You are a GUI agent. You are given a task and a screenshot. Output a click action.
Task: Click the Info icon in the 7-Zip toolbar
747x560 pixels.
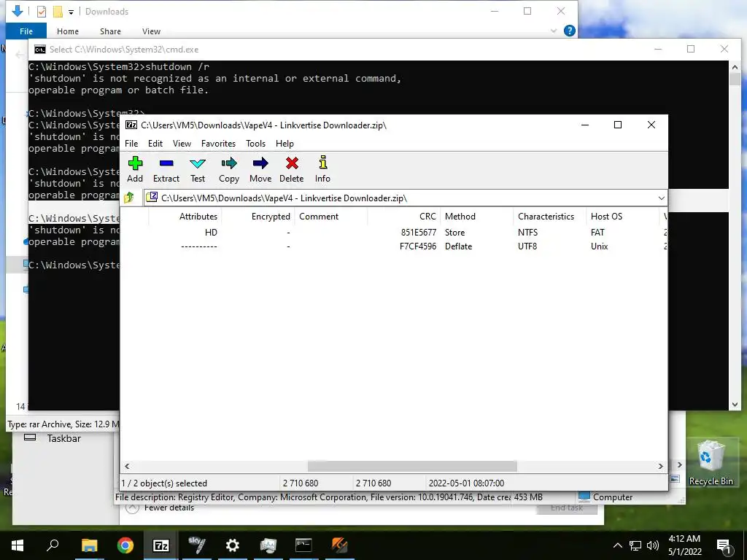pyautogui.click(x=322, y=163)
